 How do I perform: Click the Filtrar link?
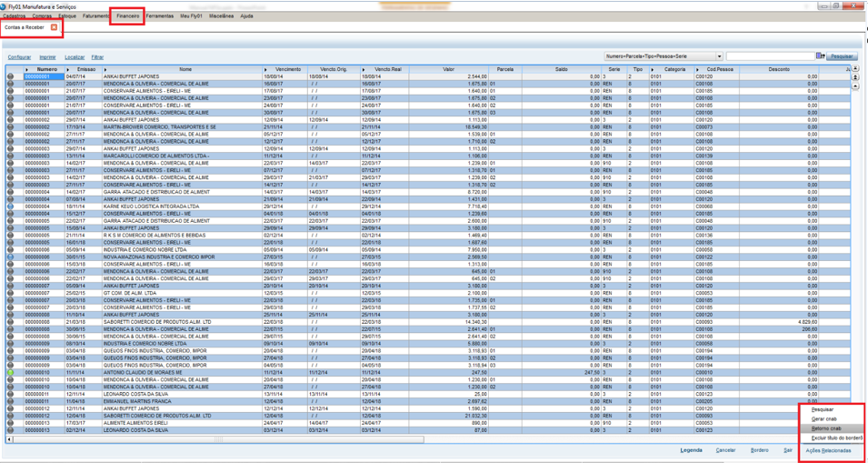coord(97,57)
